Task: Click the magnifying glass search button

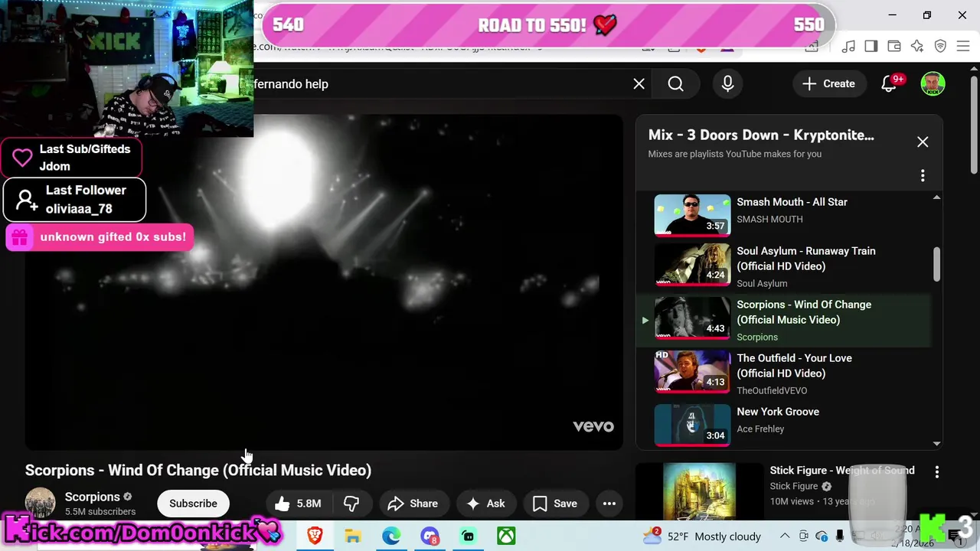Action: click(x=675, y=84)
